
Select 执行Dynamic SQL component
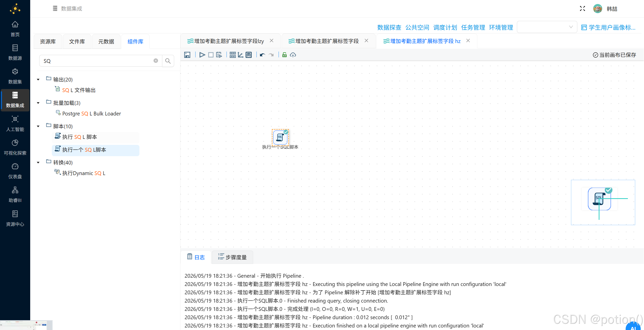tap(84, 173)
